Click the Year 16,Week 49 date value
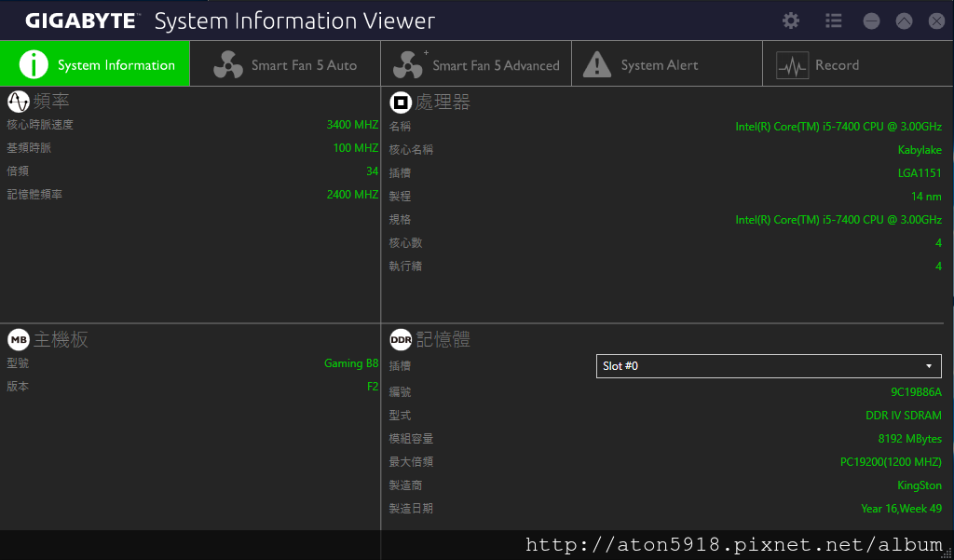 point(901,508)
